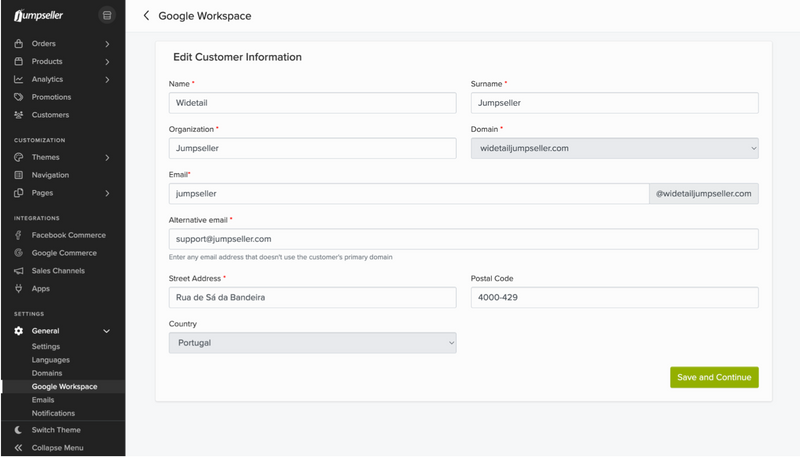Open the Country dropdown
Image resolution: width=800 pixels, height=457 pixels.
click(312, 343)
